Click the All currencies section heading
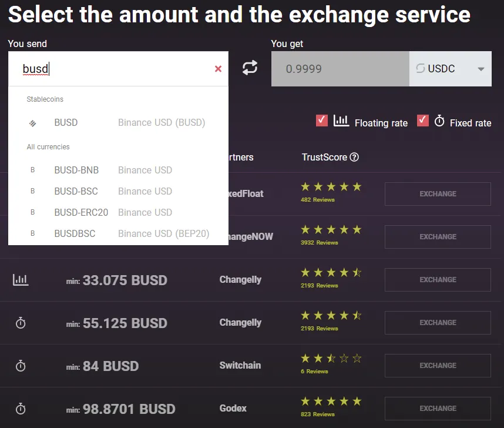This screenshot has height=428, width=504. [48, 147]
